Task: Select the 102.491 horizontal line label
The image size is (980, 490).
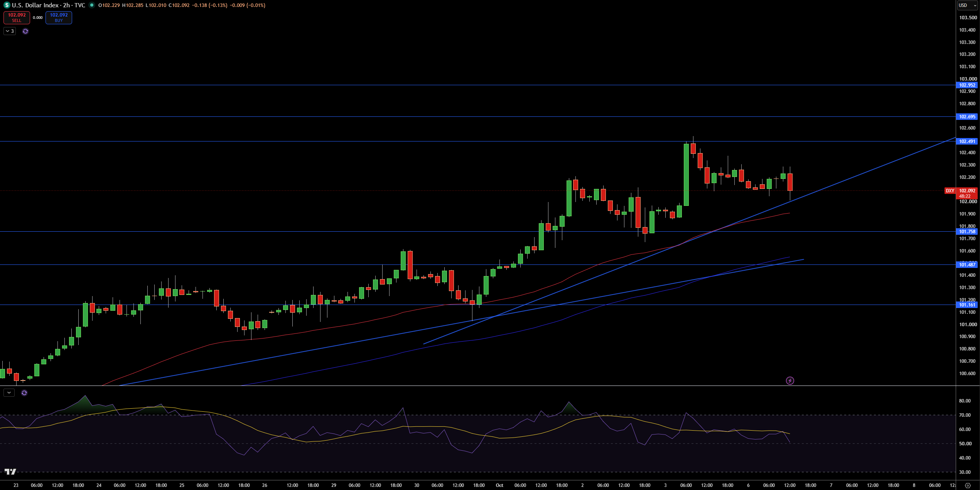Action: (967, 141)
